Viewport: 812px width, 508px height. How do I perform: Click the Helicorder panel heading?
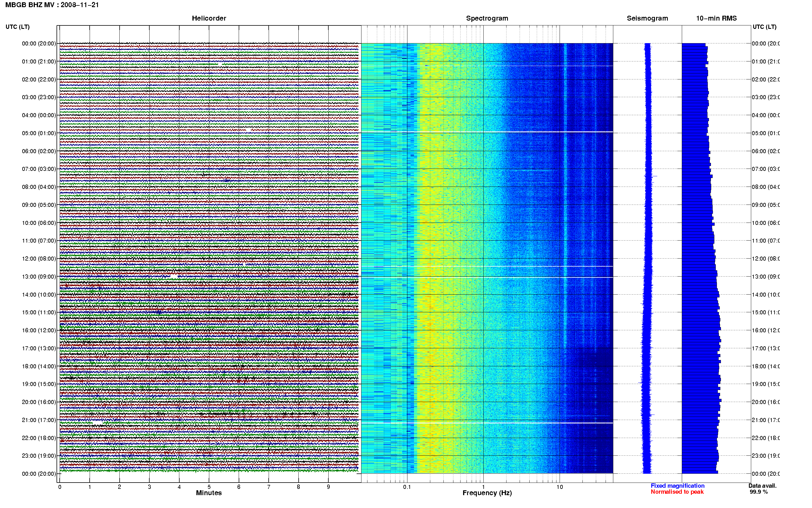(209, 18)
